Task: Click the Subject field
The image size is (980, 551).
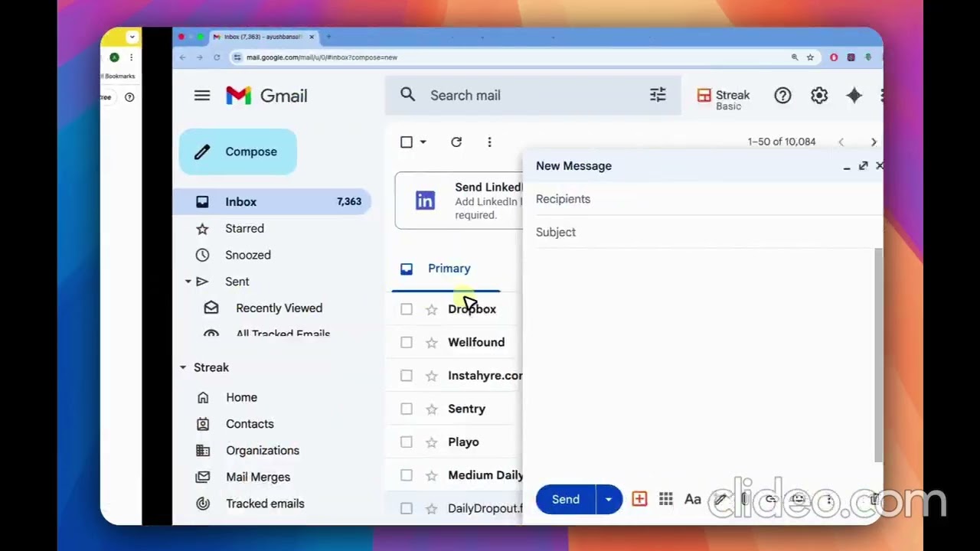Action: click(708, 232)
